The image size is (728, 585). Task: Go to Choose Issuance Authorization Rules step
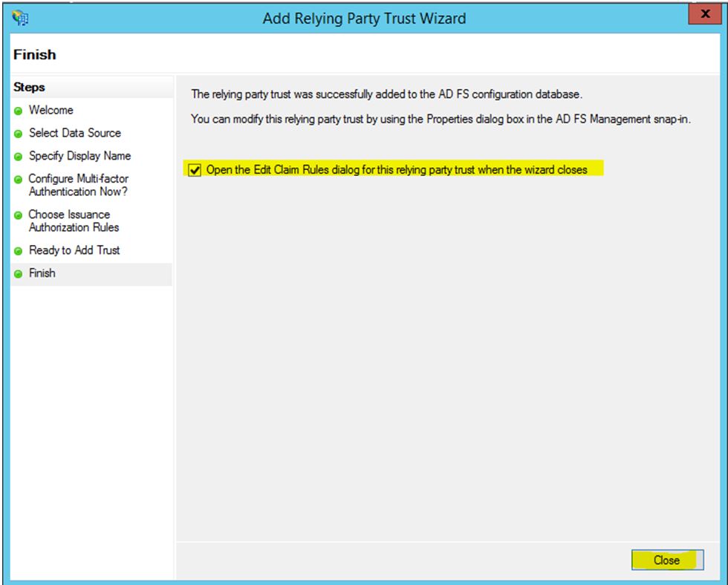pos(73,220)
